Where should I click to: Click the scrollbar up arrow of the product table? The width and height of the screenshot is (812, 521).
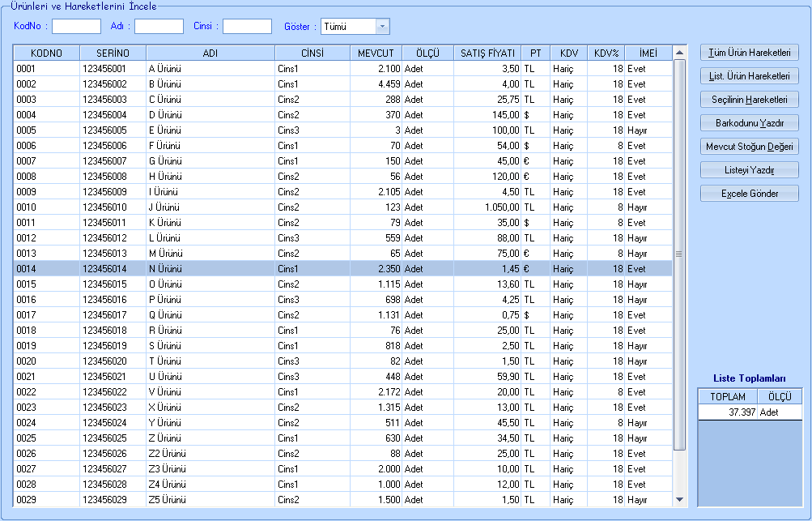(x=680, y=53)
